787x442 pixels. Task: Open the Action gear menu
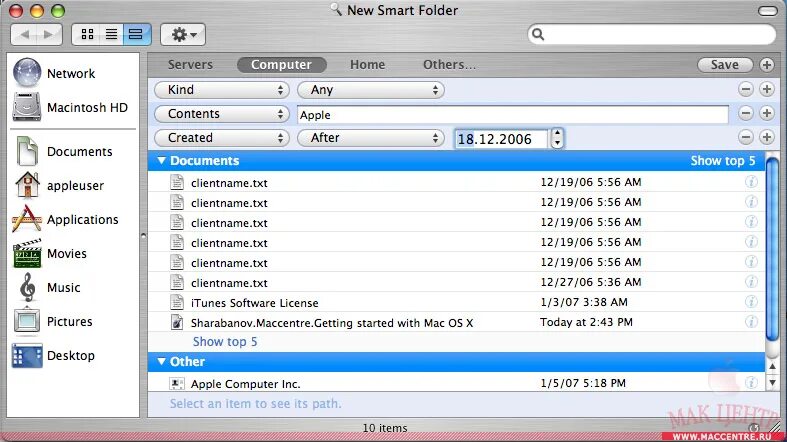click(183, 35)
